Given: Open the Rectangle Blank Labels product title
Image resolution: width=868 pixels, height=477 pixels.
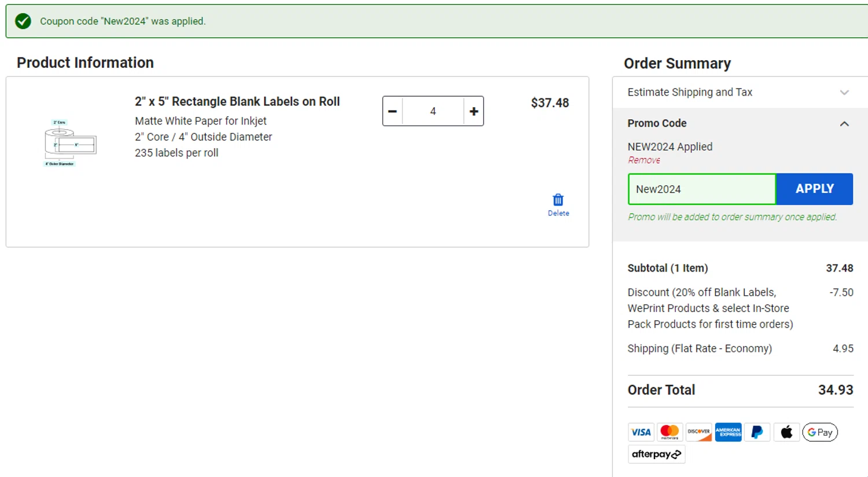Looking at the screenshot, I should coord(237,101).
